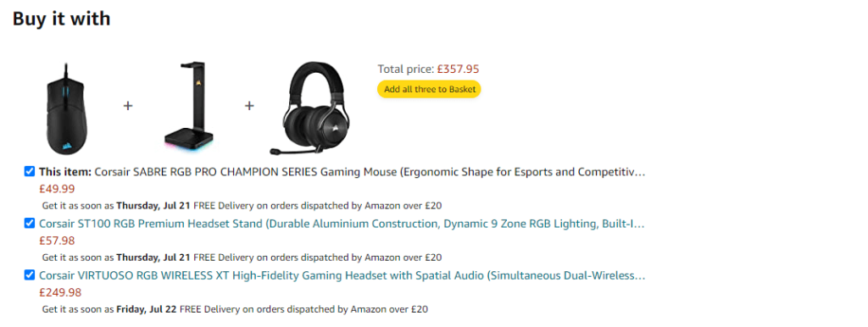Select the VIRTUOSO headset product image
Image resolution: width=868 pixels, height=327 pixels.
[312, 108]
